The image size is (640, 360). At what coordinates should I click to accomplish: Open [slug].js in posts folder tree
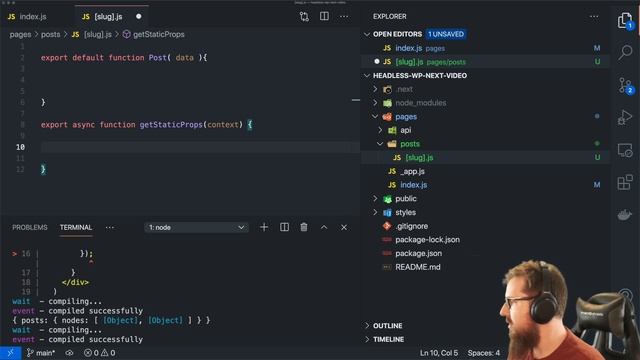pos(486,158)
